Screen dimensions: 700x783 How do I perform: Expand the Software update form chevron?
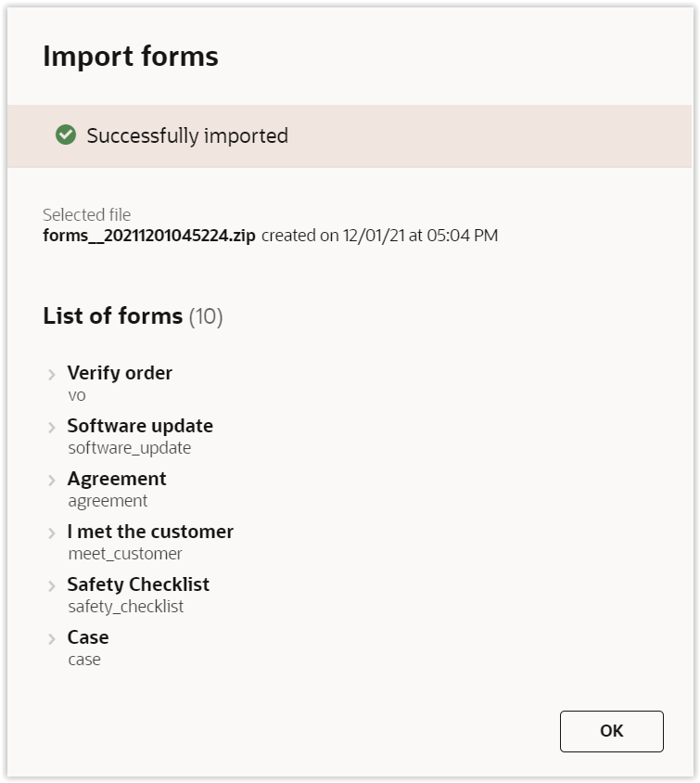coord(52,428)
